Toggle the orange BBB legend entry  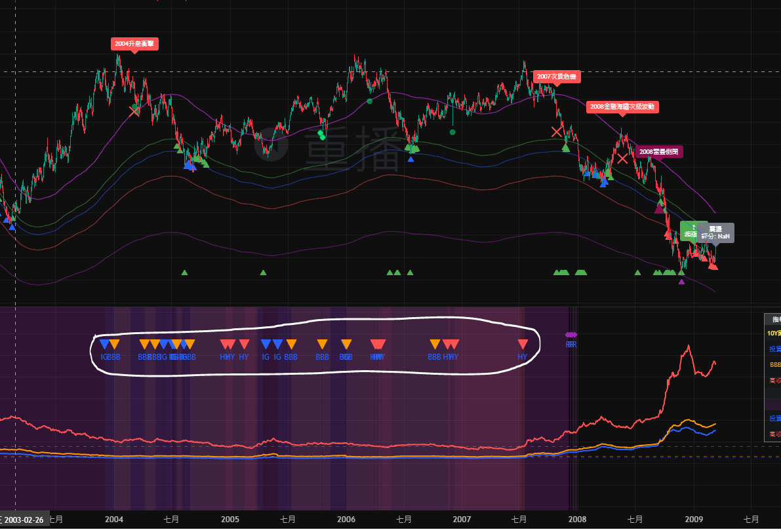point(775,364)
